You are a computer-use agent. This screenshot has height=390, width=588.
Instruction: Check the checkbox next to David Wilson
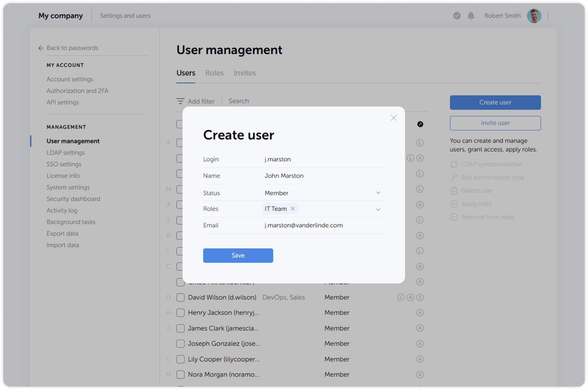(x=180, y=297)
